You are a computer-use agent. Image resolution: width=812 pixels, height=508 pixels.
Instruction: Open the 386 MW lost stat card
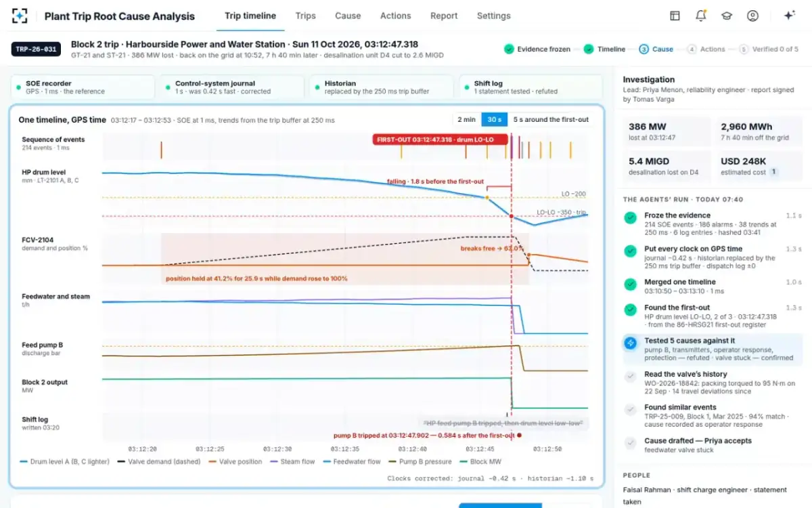tap(666, 131)
